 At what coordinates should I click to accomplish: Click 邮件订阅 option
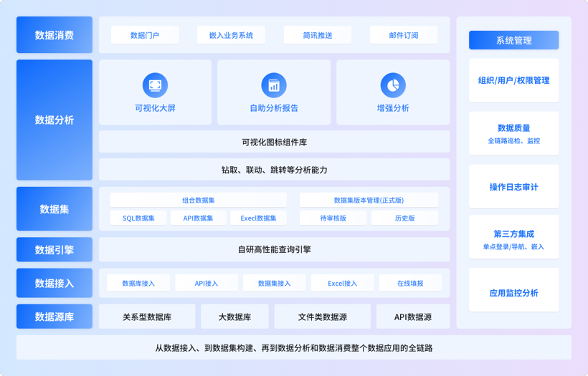(x=404, y=35)
